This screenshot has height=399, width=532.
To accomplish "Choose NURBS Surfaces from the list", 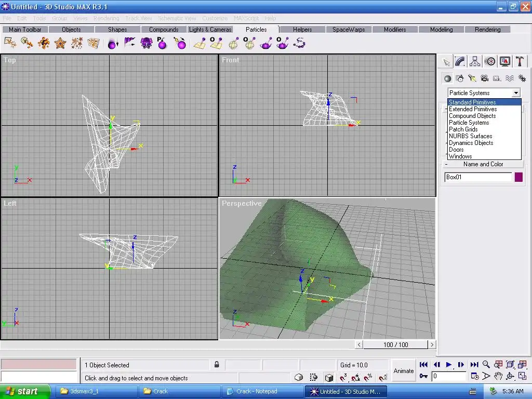I will click(484, 136).
